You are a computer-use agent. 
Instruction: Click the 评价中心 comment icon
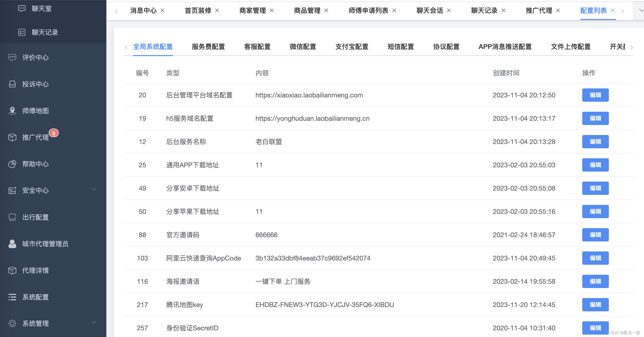click(12, 58)
